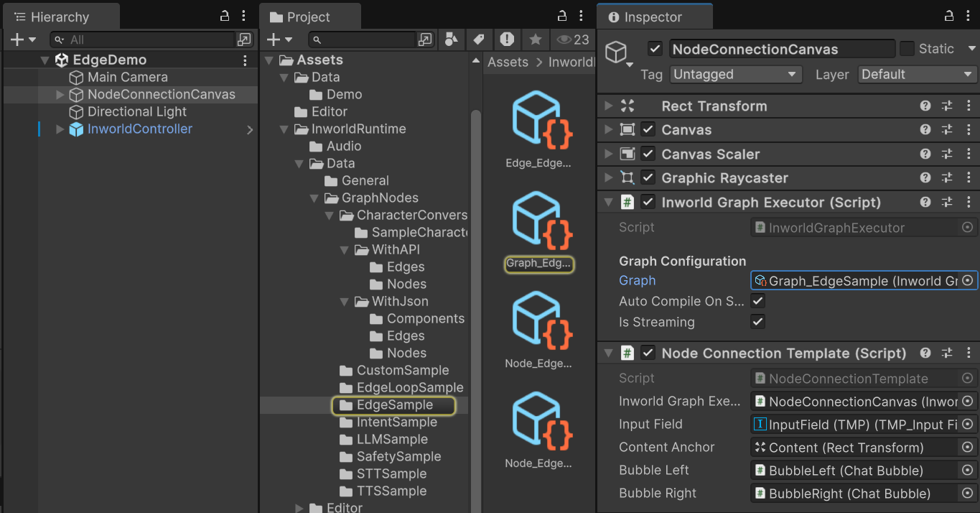Open Project search-in-scope icon

pos(426,40)
